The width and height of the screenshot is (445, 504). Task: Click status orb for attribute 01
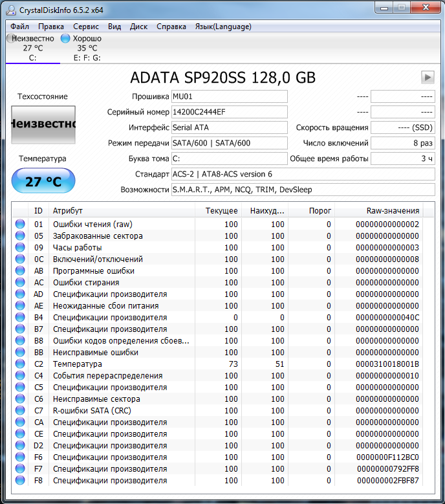pos(20,224)
